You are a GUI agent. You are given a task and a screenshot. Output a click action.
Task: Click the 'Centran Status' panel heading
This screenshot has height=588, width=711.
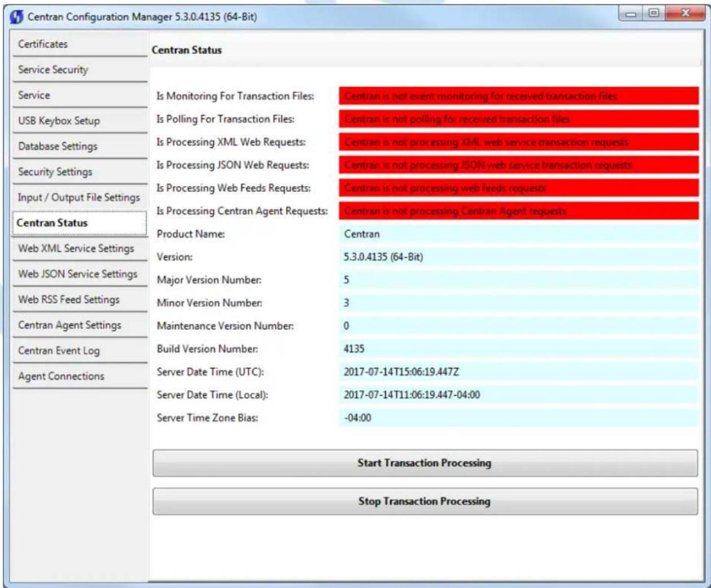(187, 50)
